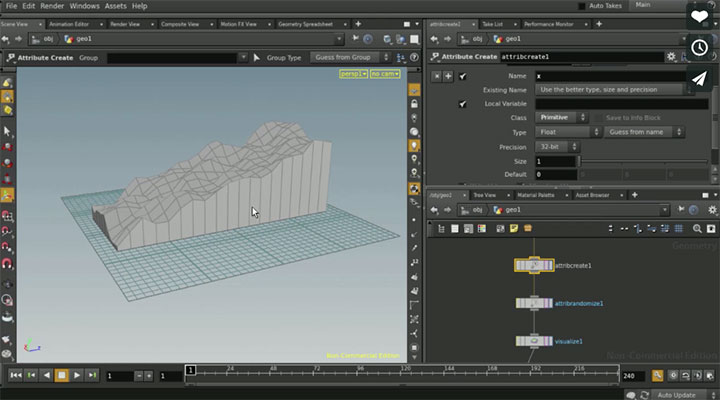Open the Windows menu
Screen dimensions: 720x400
[84, 6]
